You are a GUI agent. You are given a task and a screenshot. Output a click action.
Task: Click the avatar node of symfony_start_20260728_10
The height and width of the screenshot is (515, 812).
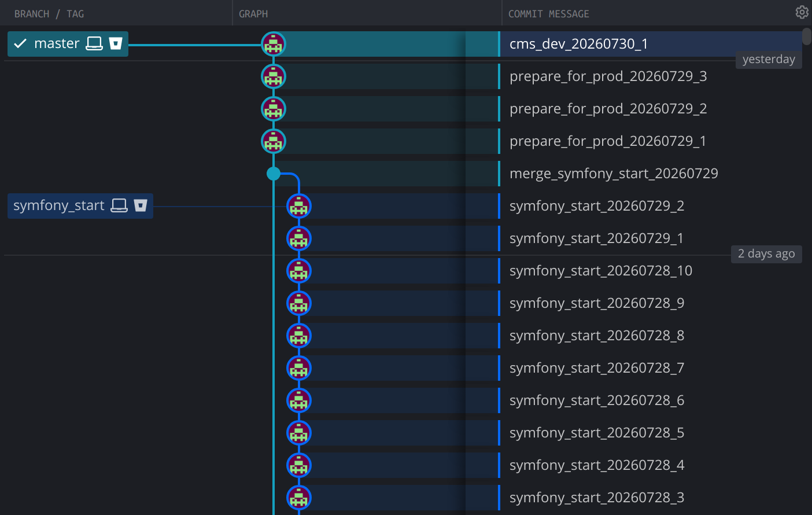(299, 271)
